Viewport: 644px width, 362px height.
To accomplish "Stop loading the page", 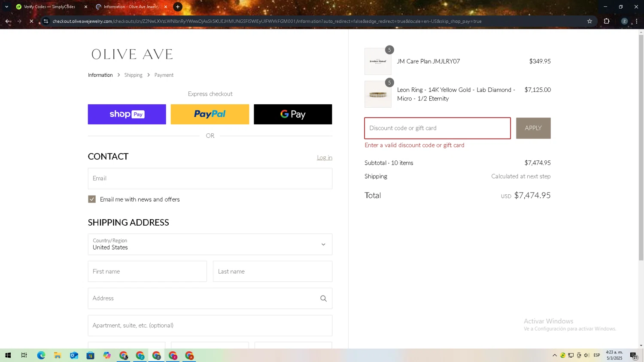I will click(x=31, y=21).
